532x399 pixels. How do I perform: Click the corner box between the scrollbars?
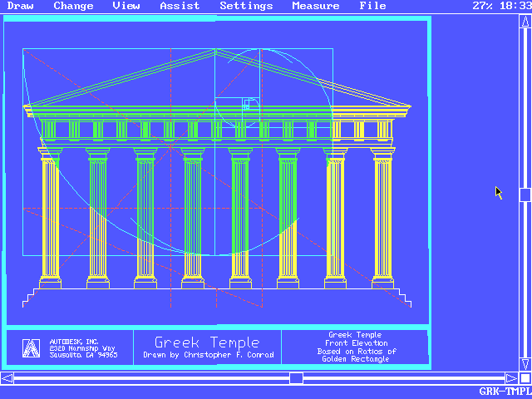[x=525, y=378]
